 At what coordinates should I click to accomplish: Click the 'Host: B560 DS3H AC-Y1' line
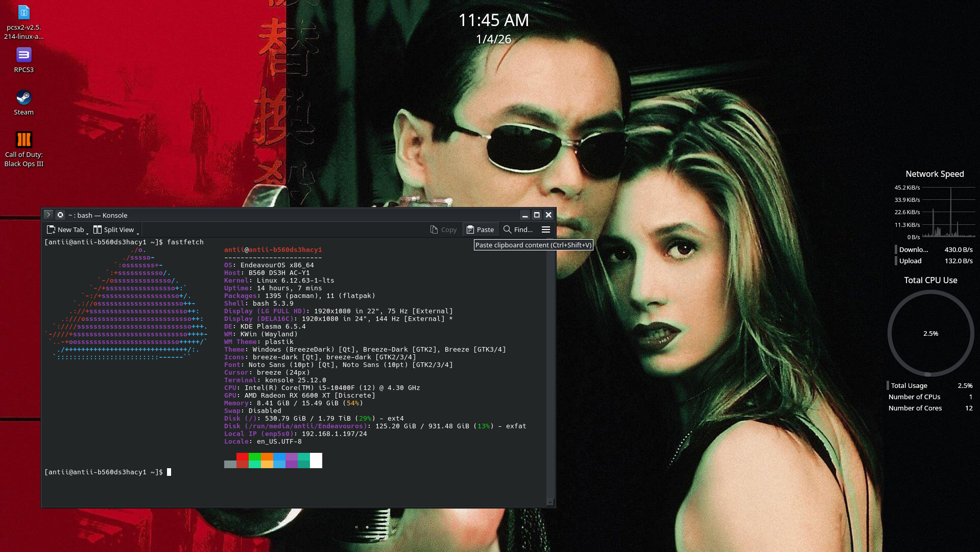(267, 272)
